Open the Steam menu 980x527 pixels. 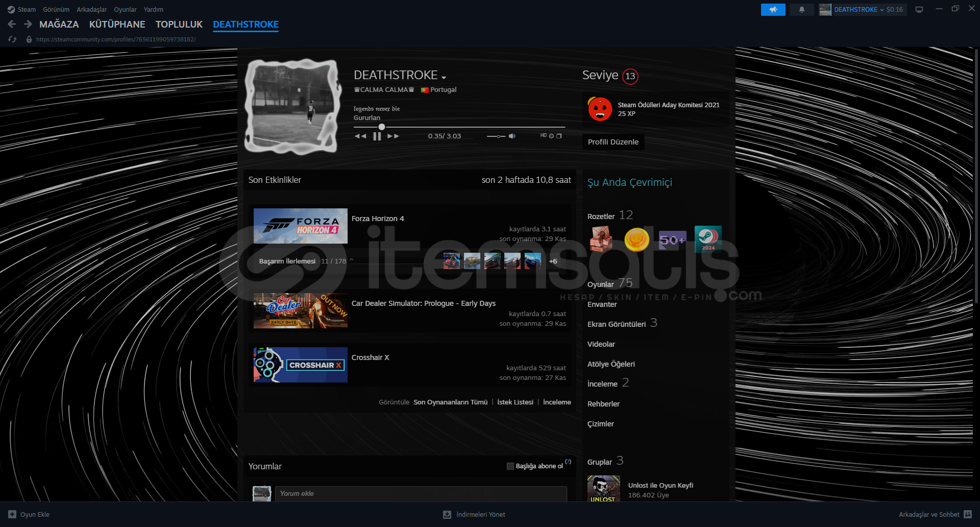click(27, 9)
